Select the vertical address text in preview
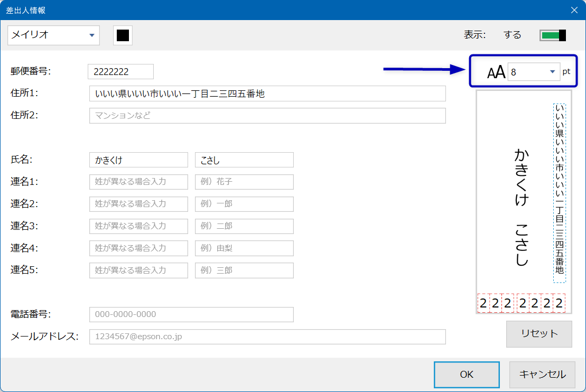Viewport: 586px width, 392px height. (x=559, y=193)
